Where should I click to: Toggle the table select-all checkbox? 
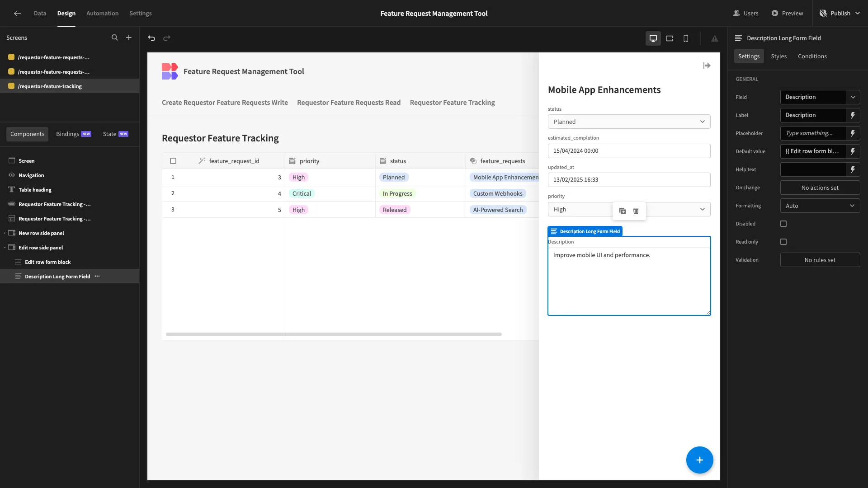(173, 161)
